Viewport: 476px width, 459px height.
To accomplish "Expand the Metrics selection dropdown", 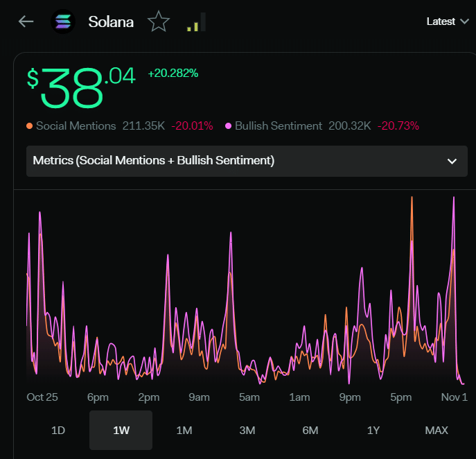I will (247, 161).
